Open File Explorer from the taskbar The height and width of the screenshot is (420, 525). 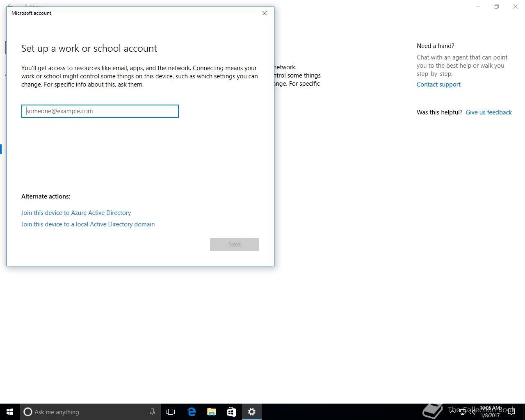tap(212, 412)
